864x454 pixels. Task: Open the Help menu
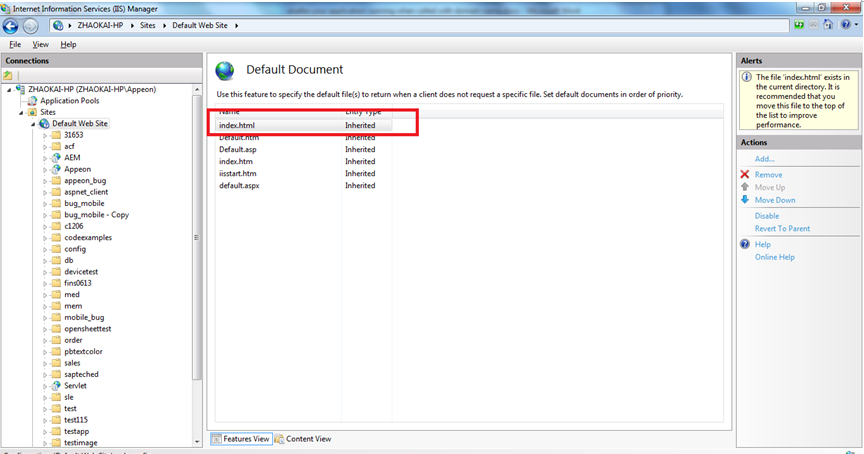tap(68, 45)
